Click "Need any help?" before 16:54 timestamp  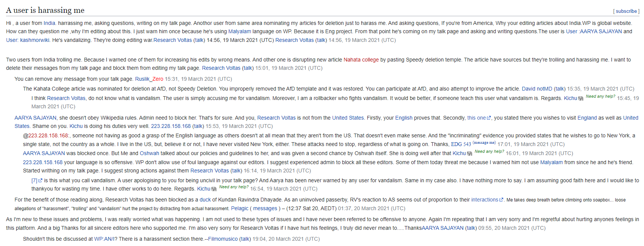pos(234,187)
